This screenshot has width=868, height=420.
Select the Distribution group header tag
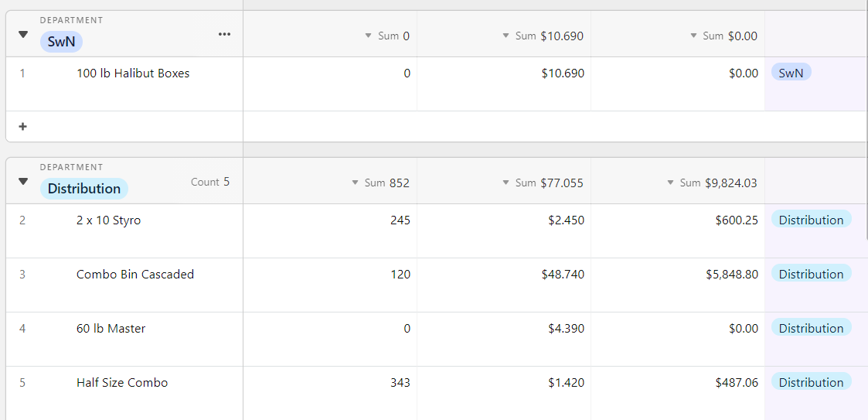point(84,189)
